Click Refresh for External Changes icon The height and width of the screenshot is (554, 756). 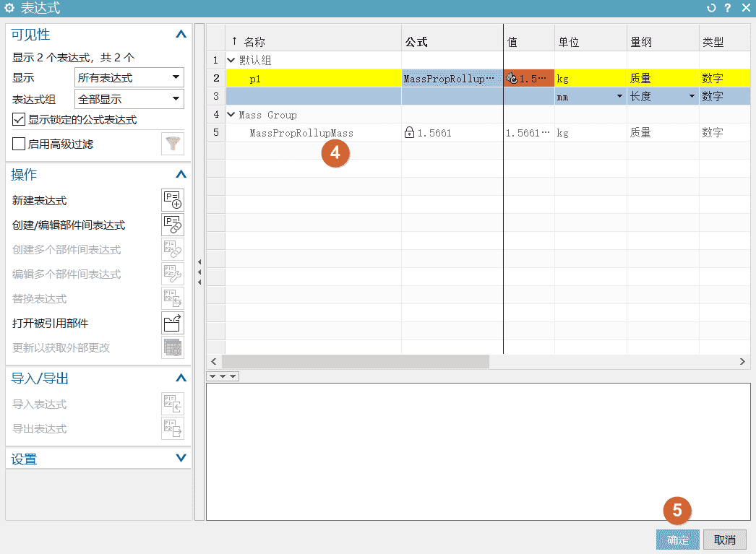coord(173,348)
